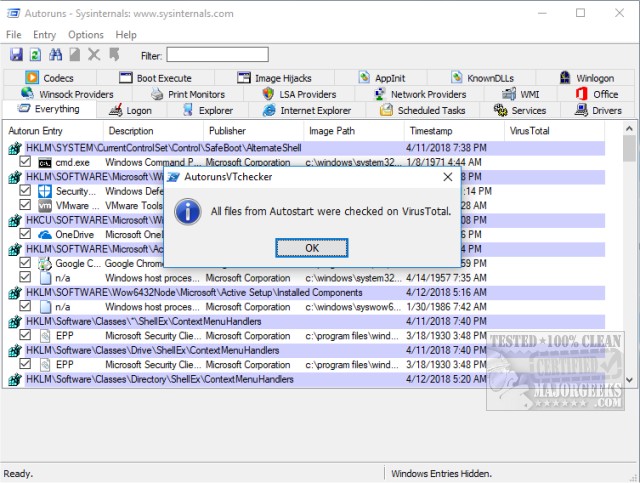The image size is (640, 483).
Task: Switch to the Boot Execute tab
Action: [x=156, y=78]
